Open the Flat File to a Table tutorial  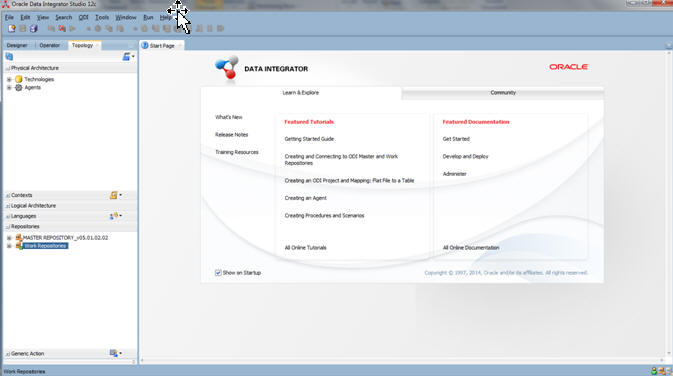point(349,181)
